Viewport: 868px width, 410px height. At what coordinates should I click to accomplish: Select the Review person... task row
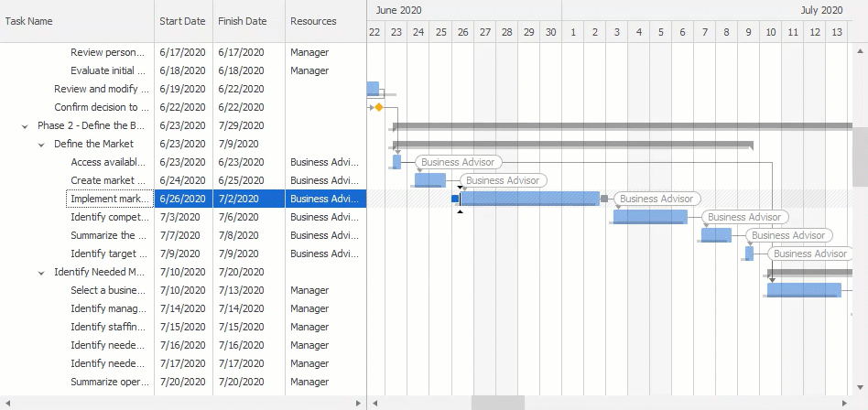183,52
